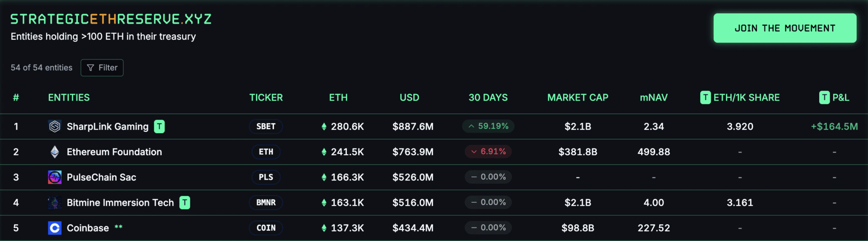Click the Bitmine Immersion Tech logo

click(55, 203)
